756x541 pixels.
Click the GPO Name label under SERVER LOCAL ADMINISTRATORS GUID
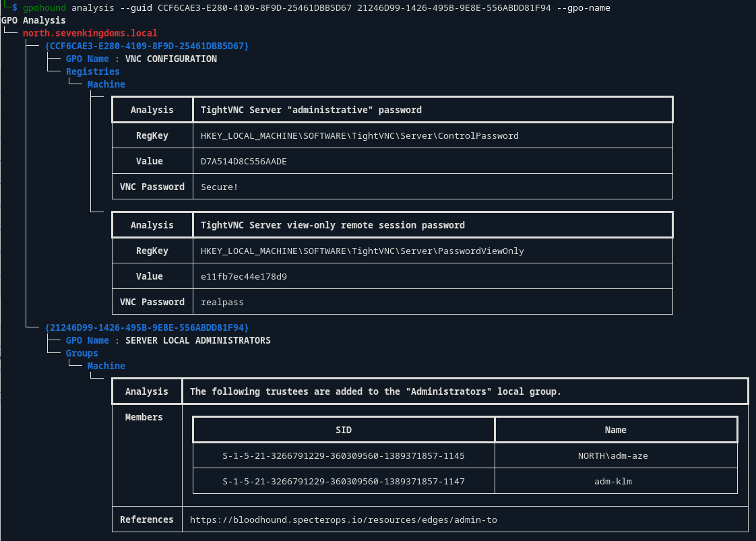point(88,340)
